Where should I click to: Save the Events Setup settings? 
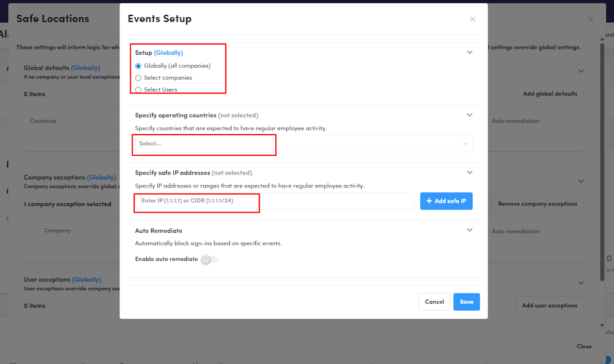466,302
